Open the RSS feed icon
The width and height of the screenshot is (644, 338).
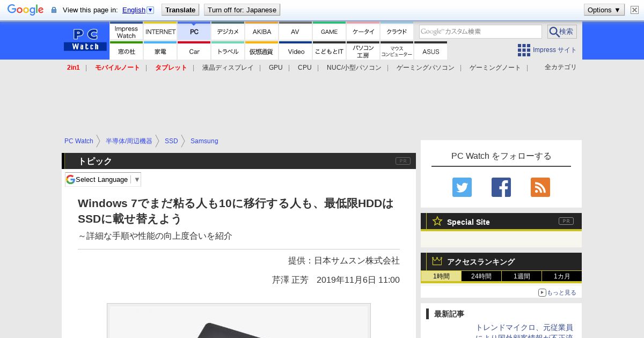pos(540,187)
